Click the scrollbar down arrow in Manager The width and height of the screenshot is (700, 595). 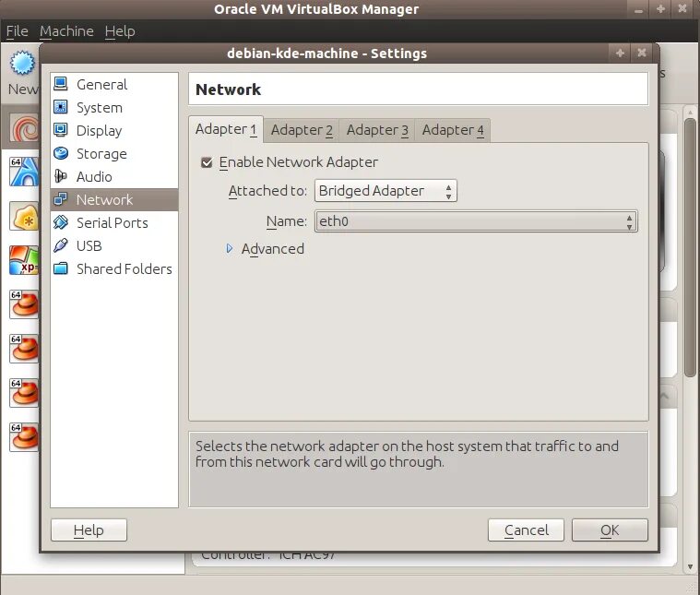(x=690, y=566)
